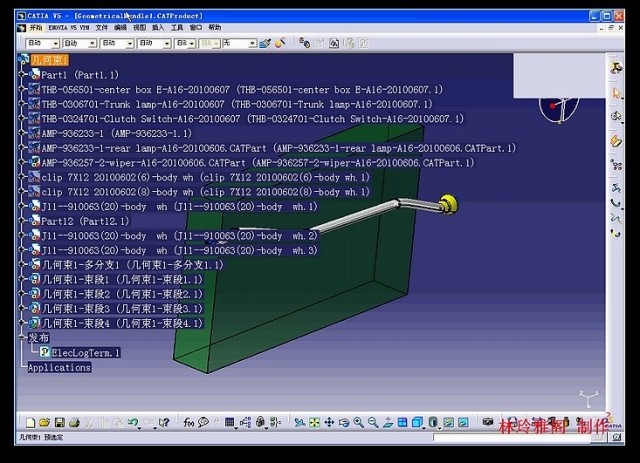
Task: Open the 工具 Tools menu
Action: 177,28
